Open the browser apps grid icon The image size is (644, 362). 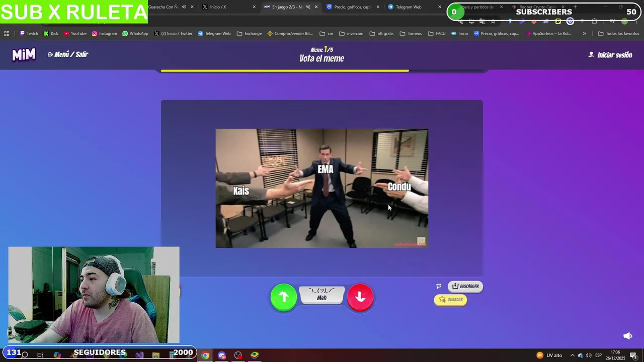pos(7,34)
